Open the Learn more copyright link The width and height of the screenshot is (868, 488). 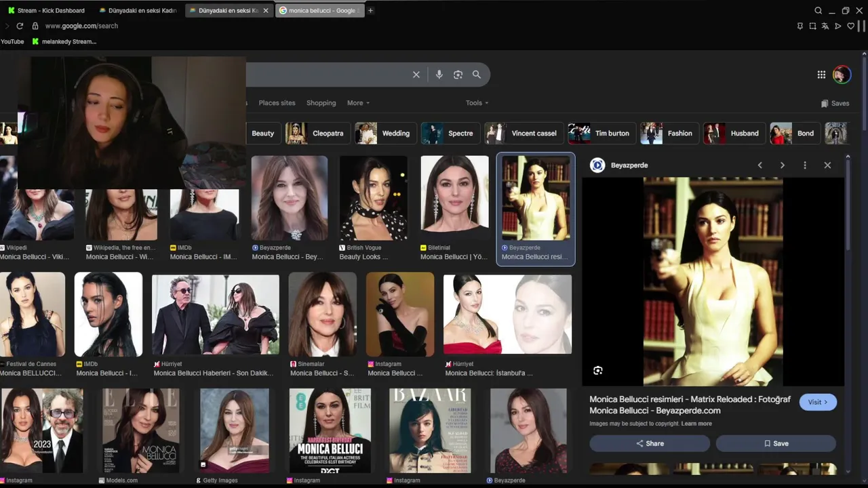(696, 424)
